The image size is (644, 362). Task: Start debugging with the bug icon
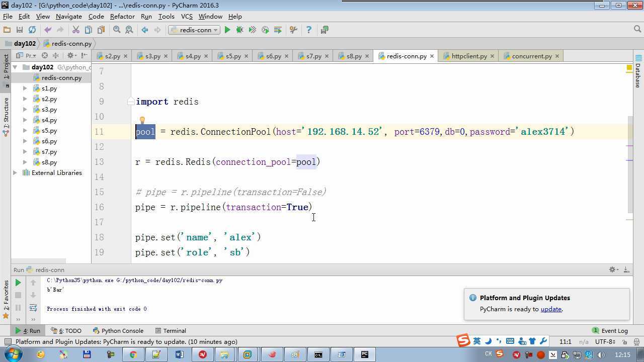pos(240,30)
